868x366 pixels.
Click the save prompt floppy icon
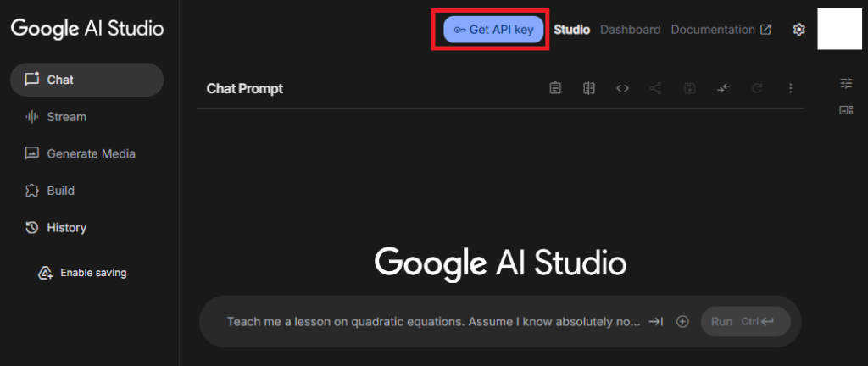689,88
